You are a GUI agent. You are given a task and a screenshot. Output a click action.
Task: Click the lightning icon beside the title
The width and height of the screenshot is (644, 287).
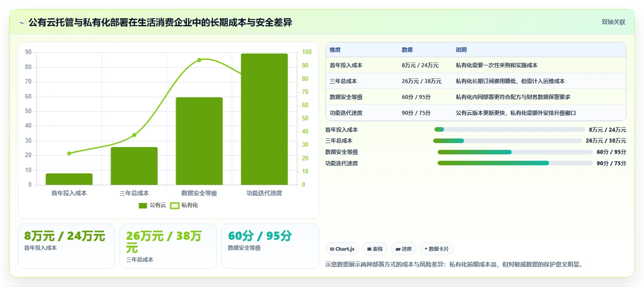click(x=21, y=22)
